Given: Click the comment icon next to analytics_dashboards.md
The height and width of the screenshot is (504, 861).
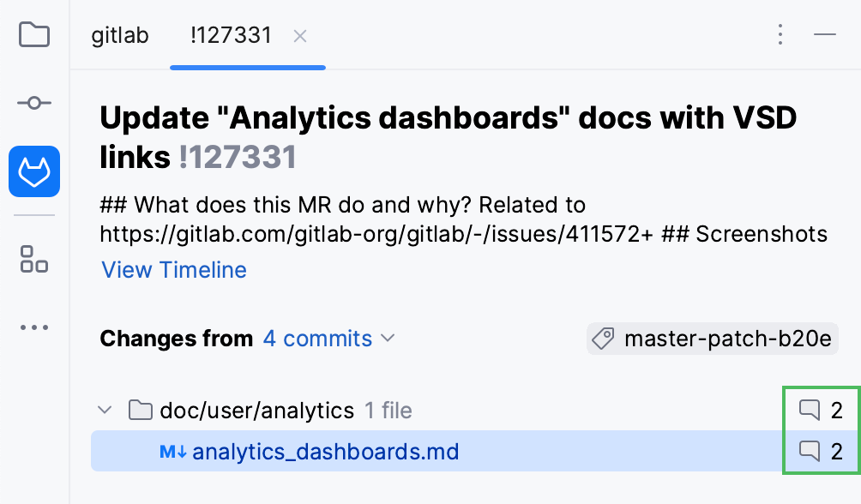Looking at the screenshot, I should 810,450.
